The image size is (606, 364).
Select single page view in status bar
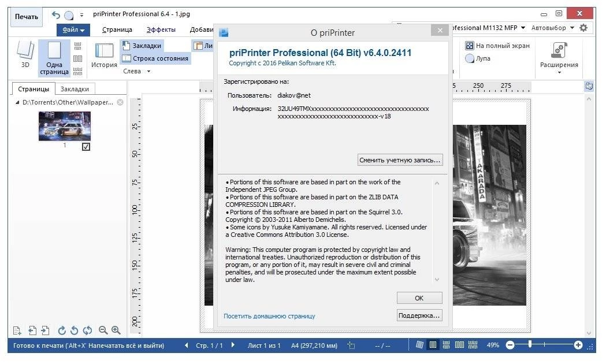[x=433, y=345]
